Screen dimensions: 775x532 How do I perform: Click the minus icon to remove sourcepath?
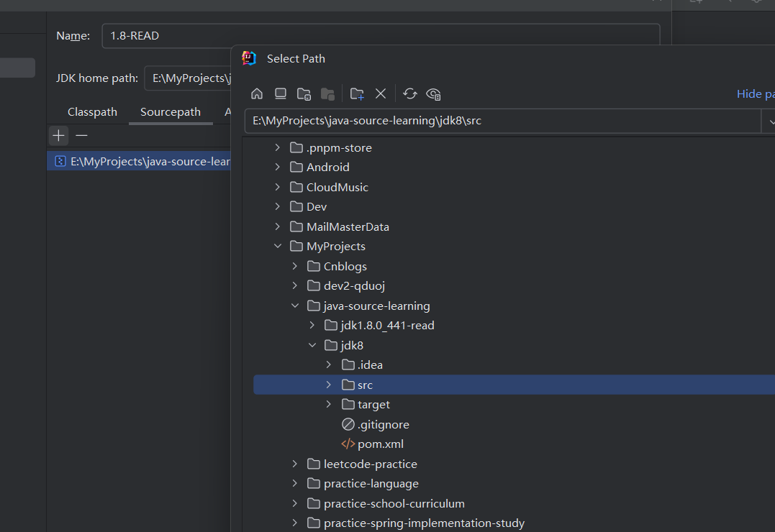[82, 135]
